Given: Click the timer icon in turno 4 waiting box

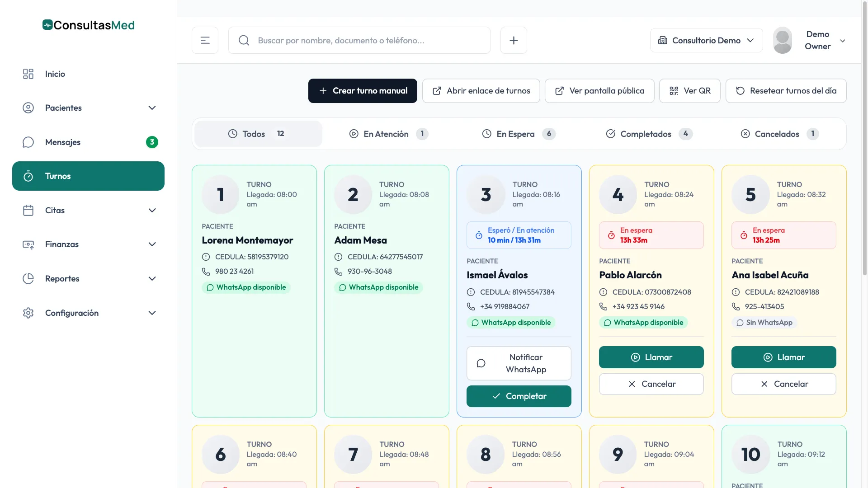Looking at the screenshot, I should 611,235.
